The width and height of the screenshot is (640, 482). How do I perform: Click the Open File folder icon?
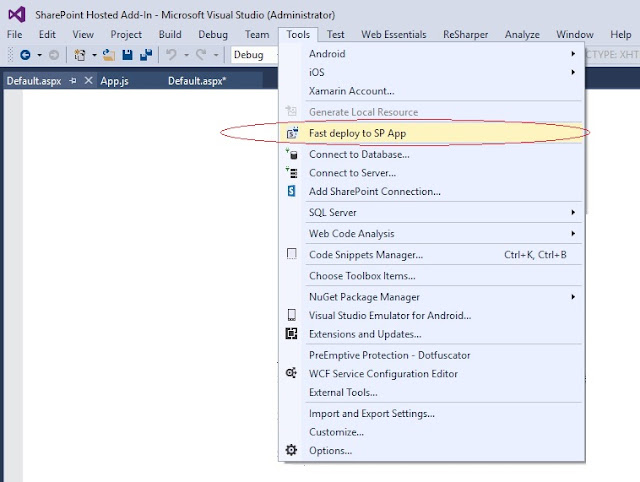pos(111,55)
